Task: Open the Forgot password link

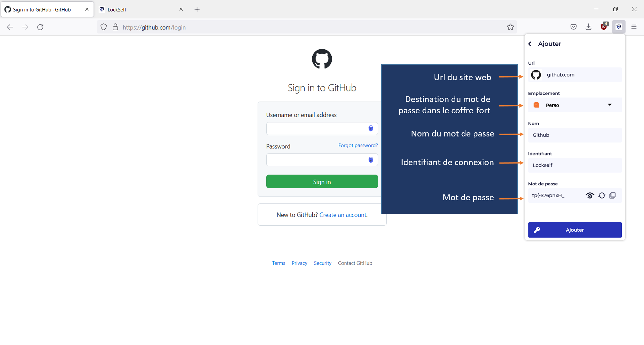Action: tap(358, 145)
